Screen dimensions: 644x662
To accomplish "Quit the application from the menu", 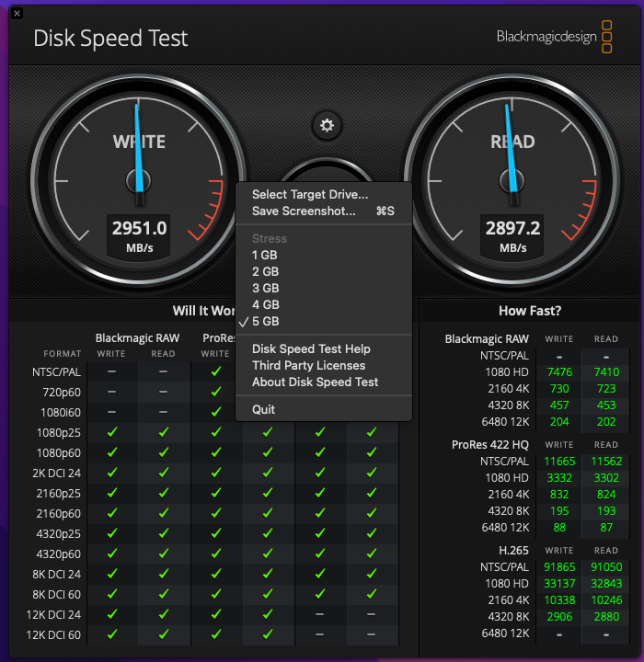I will click(324, 409).
